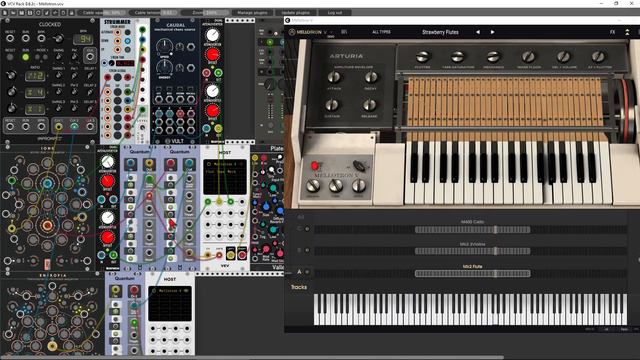Click the Manage plugins button
Viewport: 640px width, 360px height.
click(x=252, y=13)
